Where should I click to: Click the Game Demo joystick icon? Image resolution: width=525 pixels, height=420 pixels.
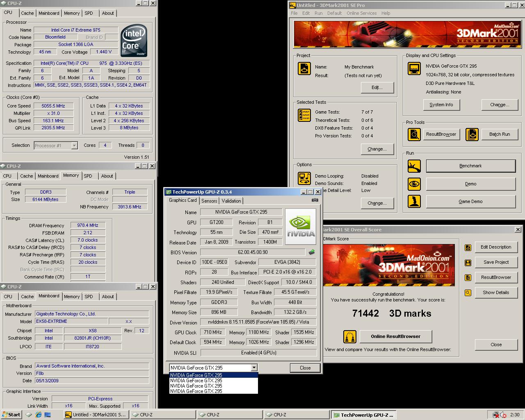(x=414, y=201)
